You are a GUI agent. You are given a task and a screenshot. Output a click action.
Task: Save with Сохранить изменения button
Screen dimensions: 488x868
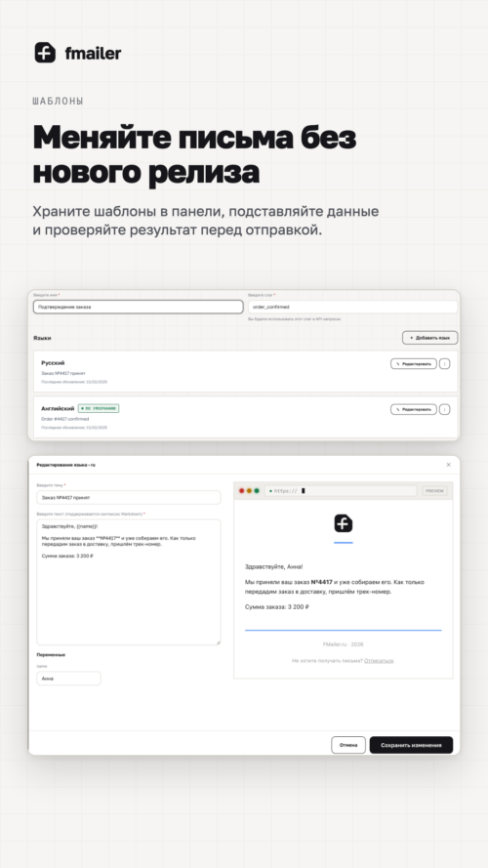[x=411, y=745]
